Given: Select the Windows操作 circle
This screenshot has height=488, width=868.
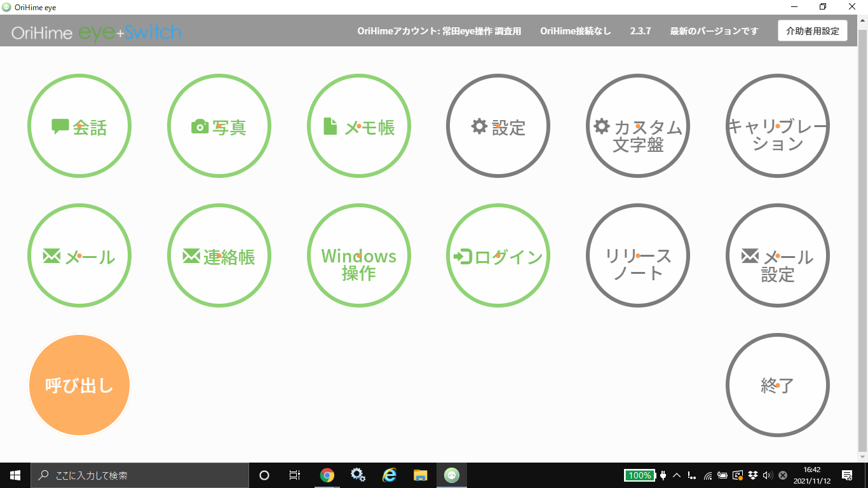Looking at the screenshot, I should pyautogui.click(x=359, y=255).
